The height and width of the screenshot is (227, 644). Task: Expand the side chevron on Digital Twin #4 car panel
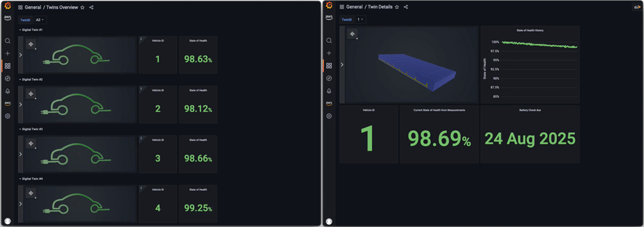[21, 204]
